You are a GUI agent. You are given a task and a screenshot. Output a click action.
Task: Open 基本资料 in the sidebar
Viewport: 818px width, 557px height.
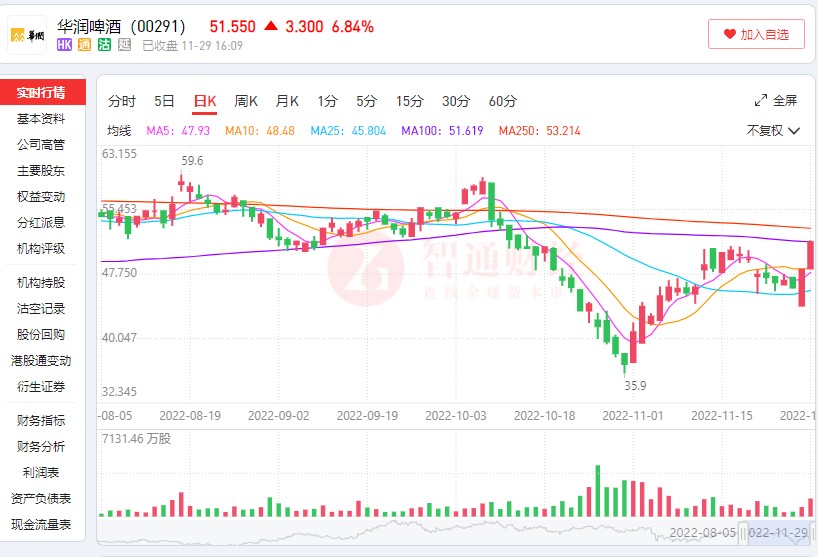(41, 119)
